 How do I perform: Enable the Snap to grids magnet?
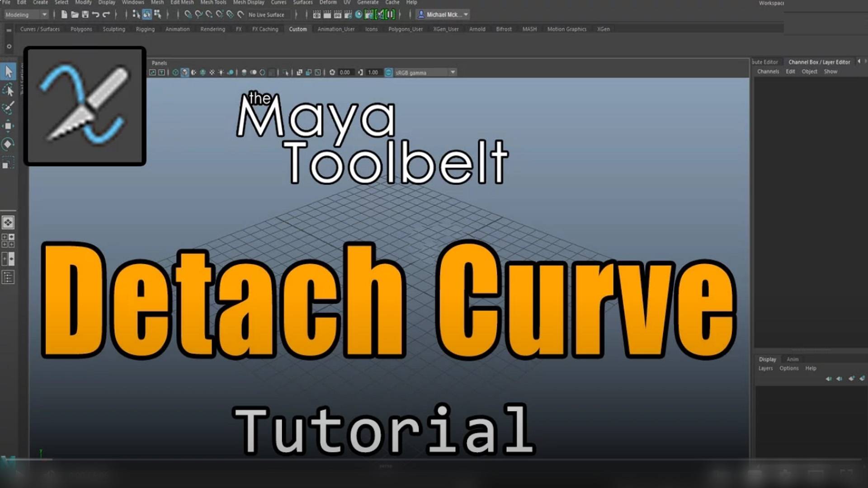[188, 14]
